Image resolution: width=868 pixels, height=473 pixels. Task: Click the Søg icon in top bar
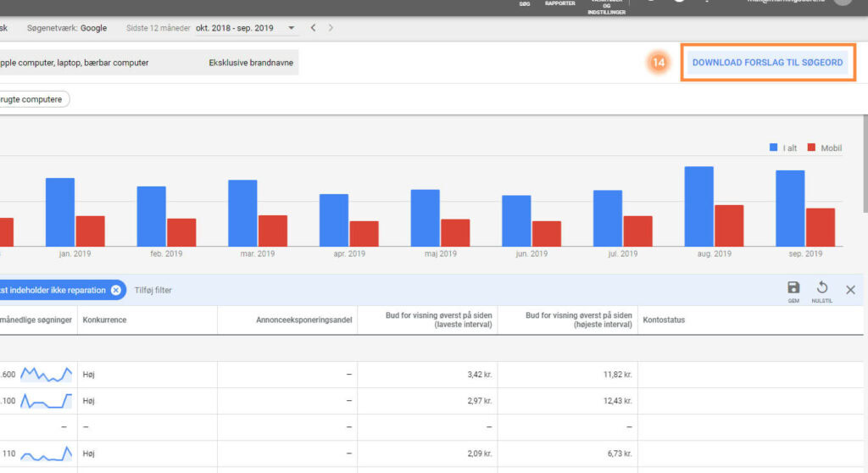coord(525,4)
